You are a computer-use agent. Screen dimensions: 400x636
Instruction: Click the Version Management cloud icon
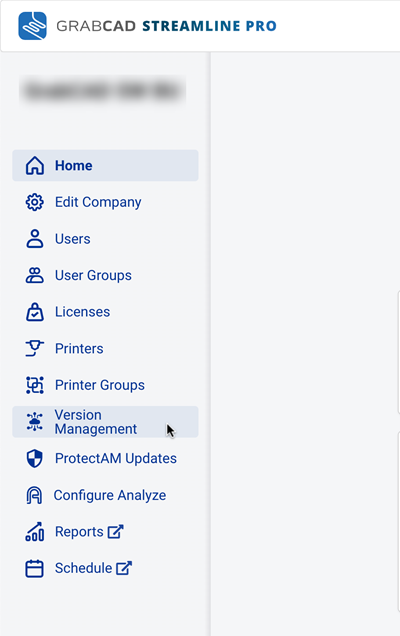[34, 422]
